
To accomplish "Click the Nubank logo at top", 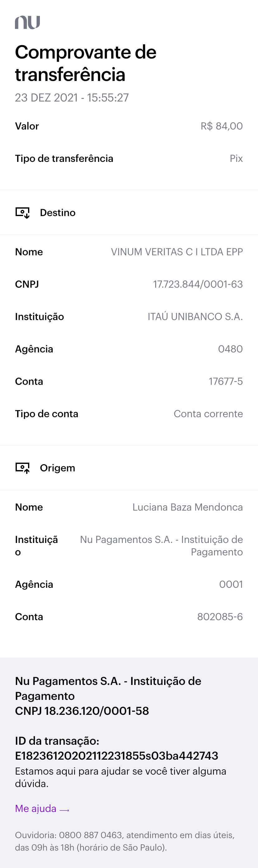I will (27, 22).
